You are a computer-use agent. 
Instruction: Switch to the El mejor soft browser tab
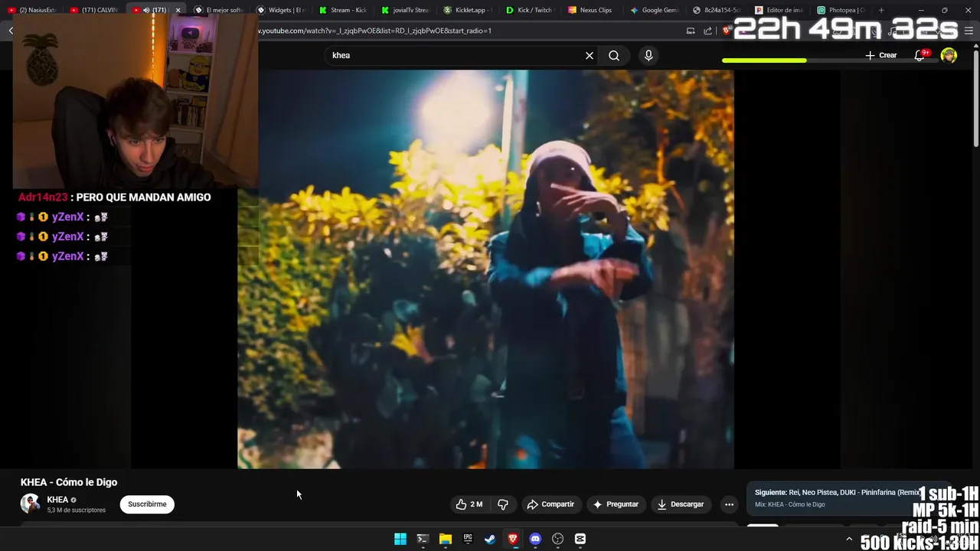[218, 10]
